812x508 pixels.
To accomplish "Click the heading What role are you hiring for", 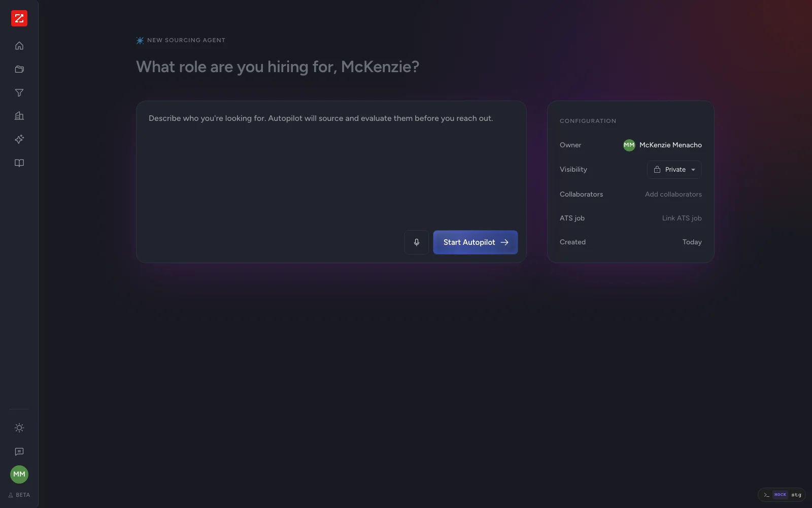I will coord(278,67).
